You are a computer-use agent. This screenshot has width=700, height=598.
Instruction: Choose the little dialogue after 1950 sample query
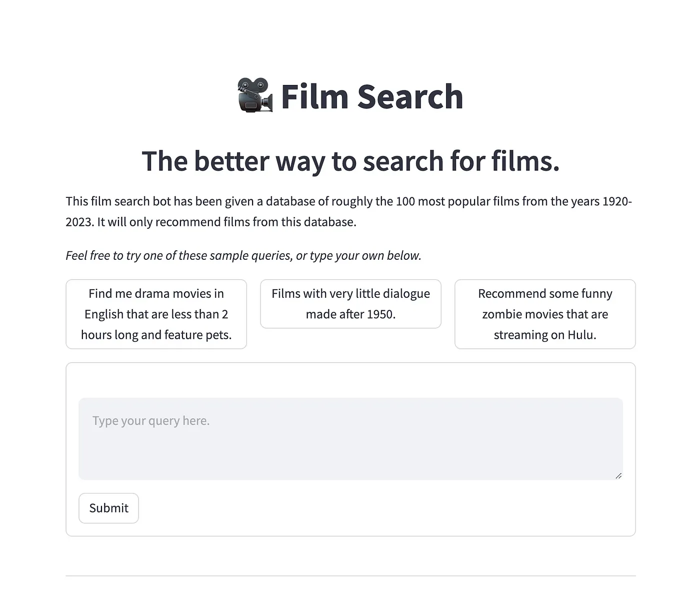pos(350,304)
